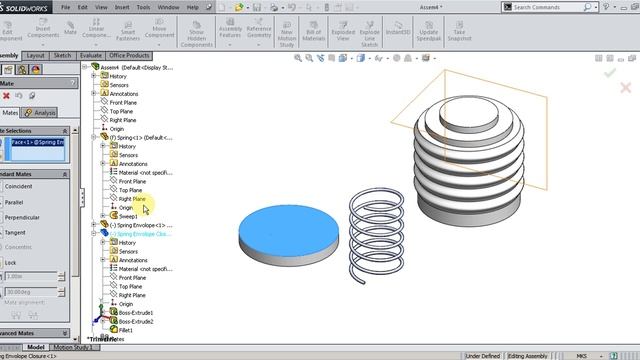
Task: Open the Insert menu
Action: coord(122,7)
